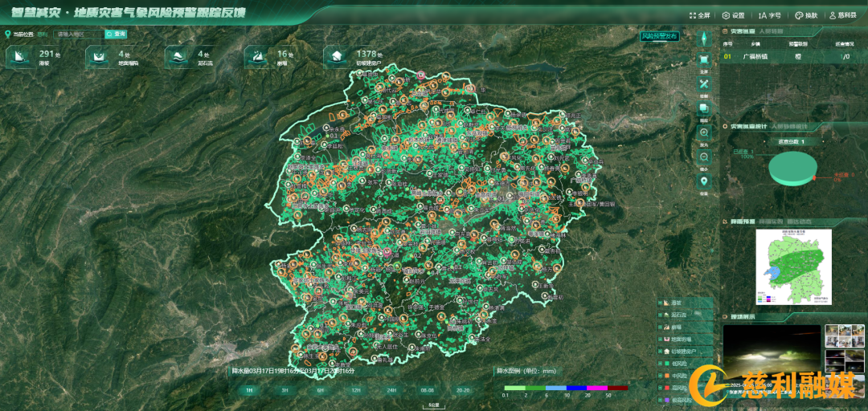Click the 缩小 zoom out icon

point(705,157)
